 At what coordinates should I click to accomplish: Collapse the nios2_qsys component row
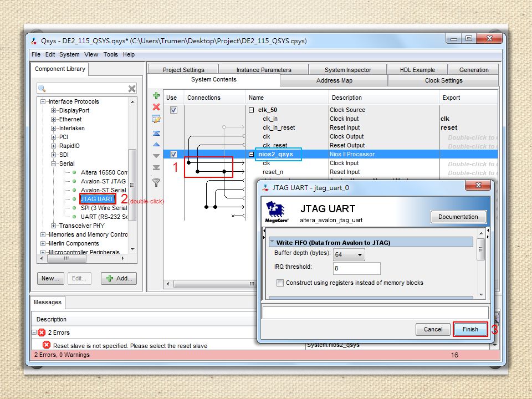click(x=252, y=154)
